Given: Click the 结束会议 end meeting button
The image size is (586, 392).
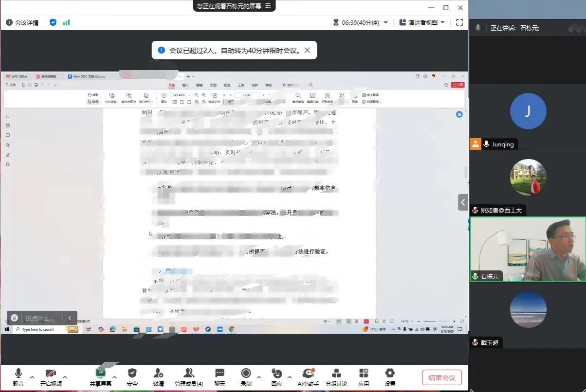Looking at the screenshot, I should pyautogui.click(x=441, y=377).
